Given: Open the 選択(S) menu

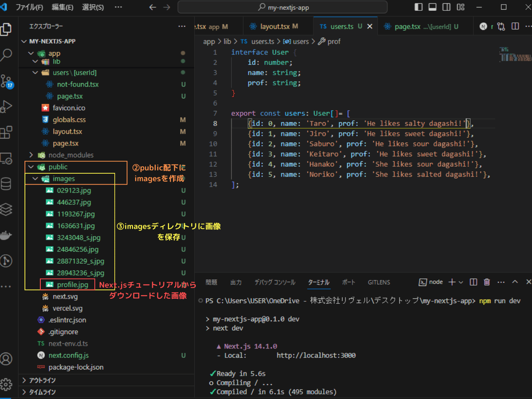Looking at the screenshot, I should 93,7.
